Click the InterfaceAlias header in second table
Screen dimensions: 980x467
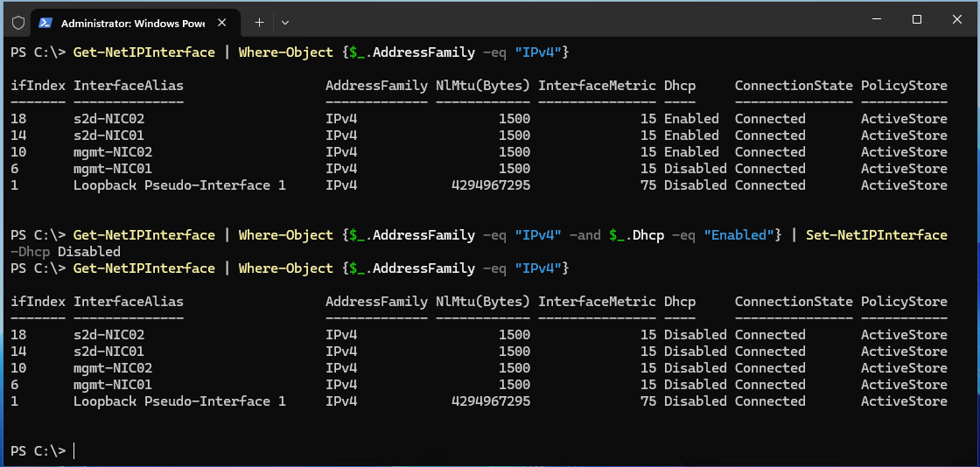pos(129,302)
